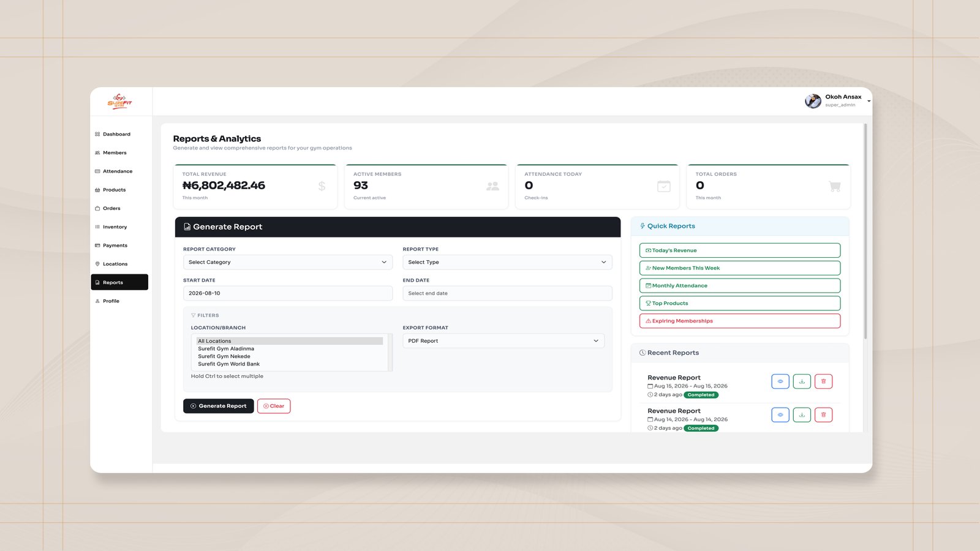This screenshot has width=980, height=551.
Task: Click the Payments card icon in sidebar
Action: (x=97, y=246)
